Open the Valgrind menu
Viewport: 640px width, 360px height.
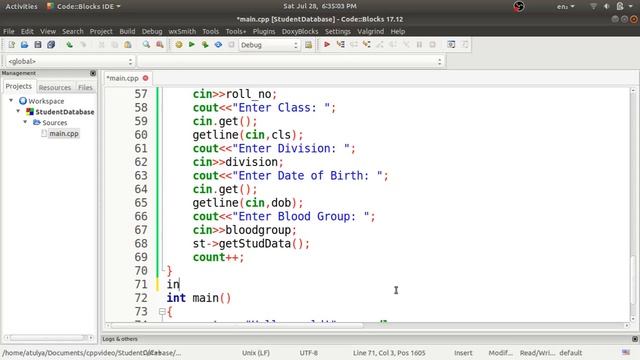click(x=371, y=31)
